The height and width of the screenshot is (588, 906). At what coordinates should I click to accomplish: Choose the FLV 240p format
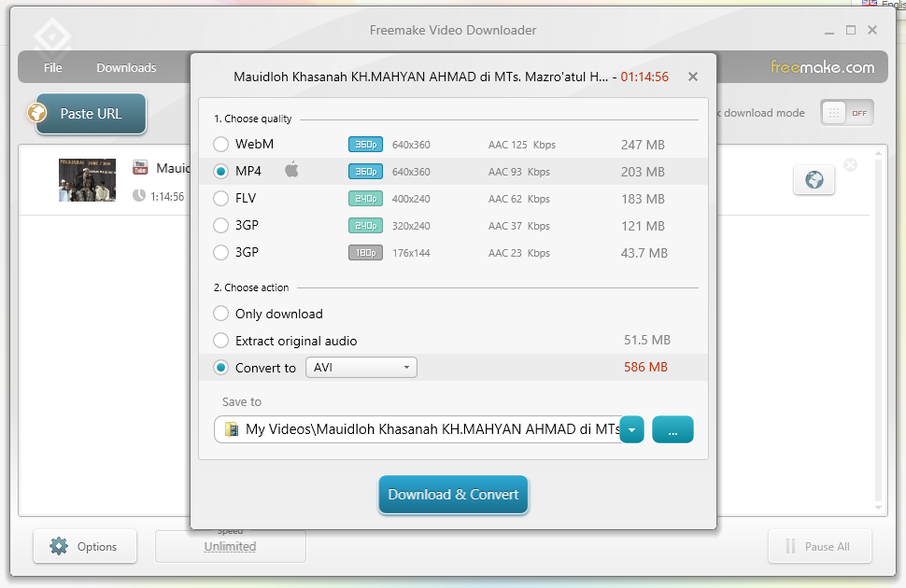(x=220, y=198)
